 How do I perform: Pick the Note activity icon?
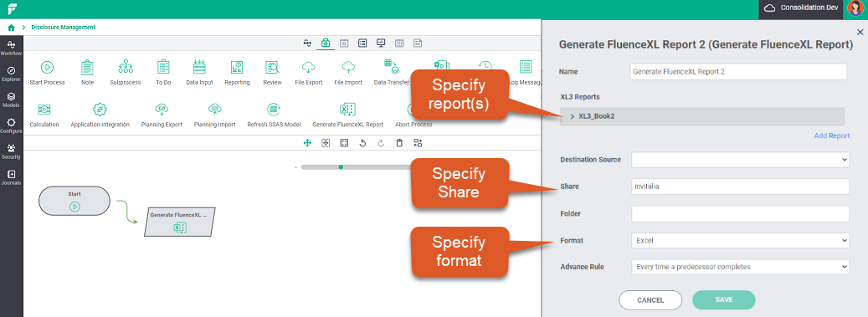[87, 68]
